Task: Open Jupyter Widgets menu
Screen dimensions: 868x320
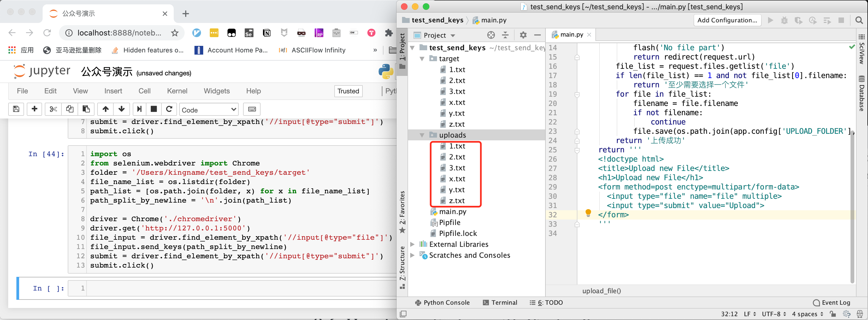Action: click(216, 91)
